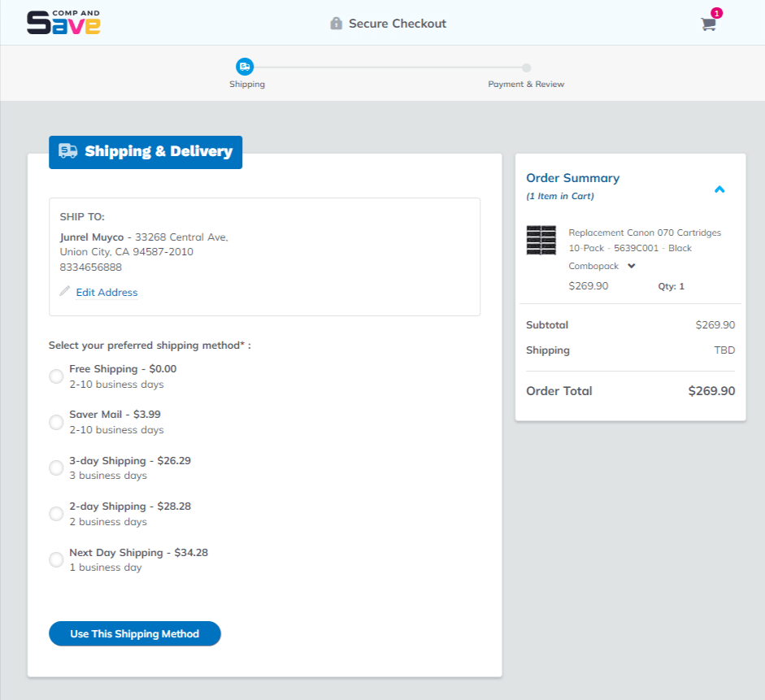
Task: Click the cart item count badge
Action: pos(716,13)
